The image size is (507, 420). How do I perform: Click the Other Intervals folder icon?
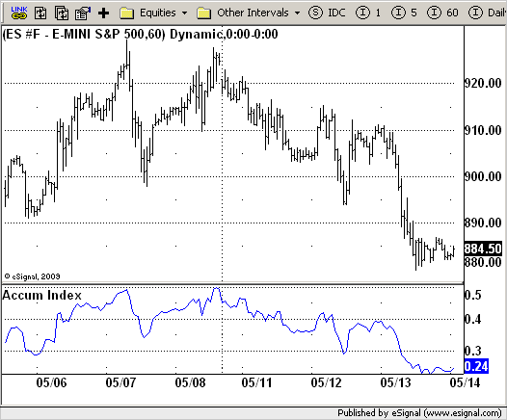click(x=204, y=13)
